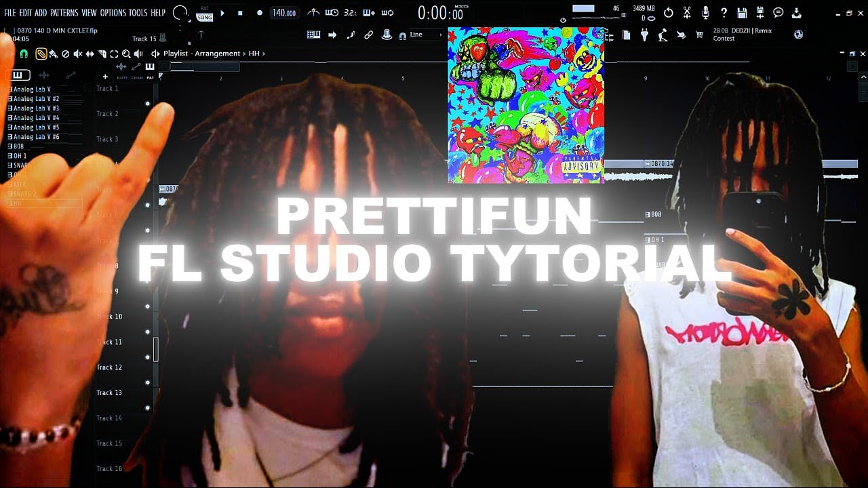Click the right arrow typing keyboard icon

coord(332,35)
